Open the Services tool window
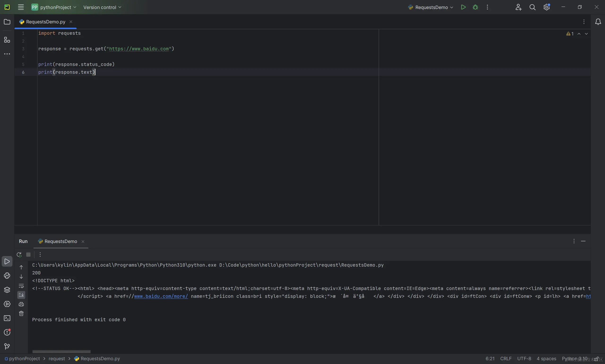The image size is (605, 364). (7, 304)
